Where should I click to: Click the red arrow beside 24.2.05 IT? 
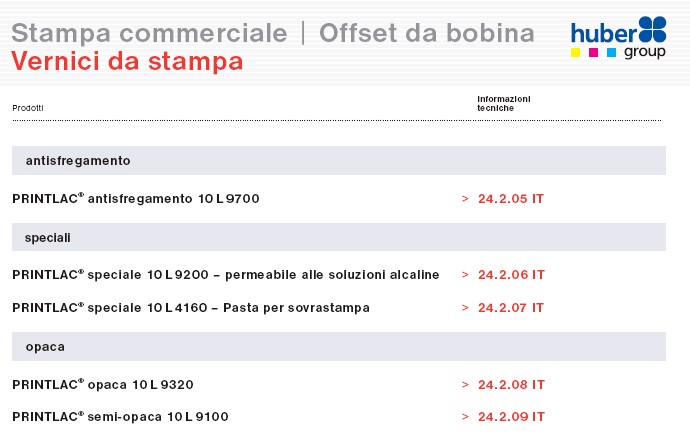pyautogui.click(x=465, y=199)
